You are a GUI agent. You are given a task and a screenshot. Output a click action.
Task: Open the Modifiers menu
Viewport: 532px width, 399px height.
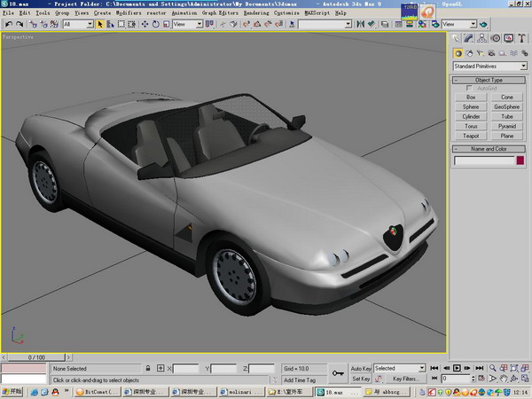[x=128, y=14]
